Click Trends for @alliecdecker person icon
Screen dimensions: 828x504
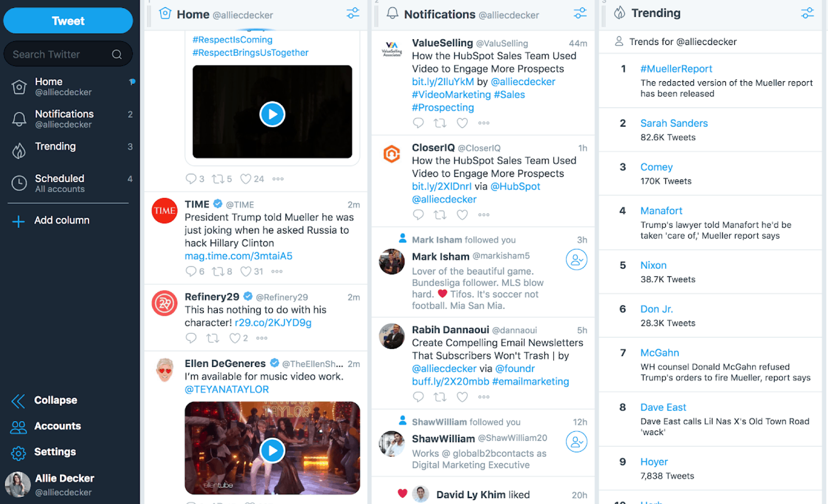619,41
